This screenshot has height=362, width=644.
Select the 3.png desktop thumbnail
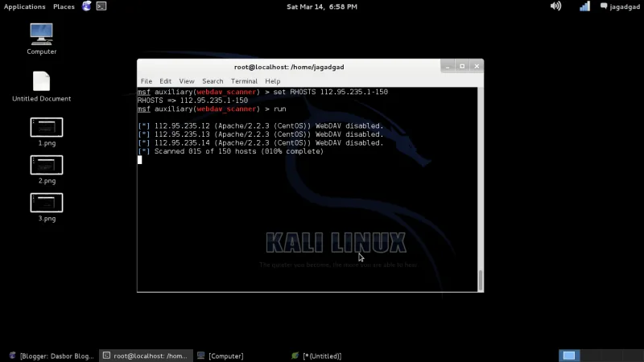coord(47,208)
